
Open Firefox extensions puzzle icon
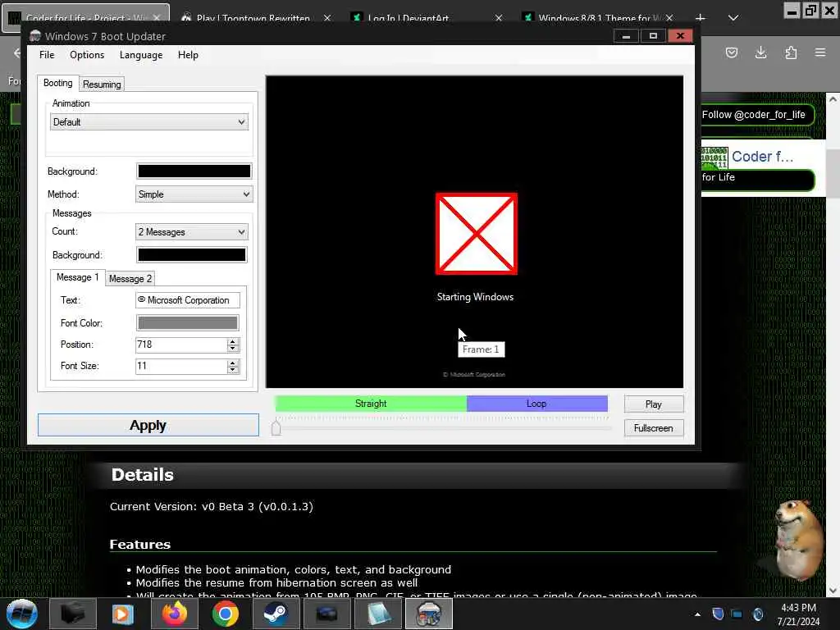click(791, 52)
